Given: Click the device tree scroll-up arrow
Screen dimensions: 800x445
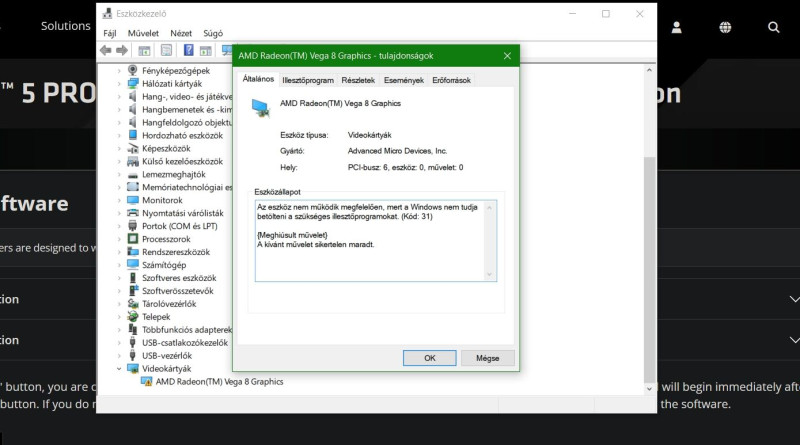Looking at the screenshot, I should [x=649, y=70].
